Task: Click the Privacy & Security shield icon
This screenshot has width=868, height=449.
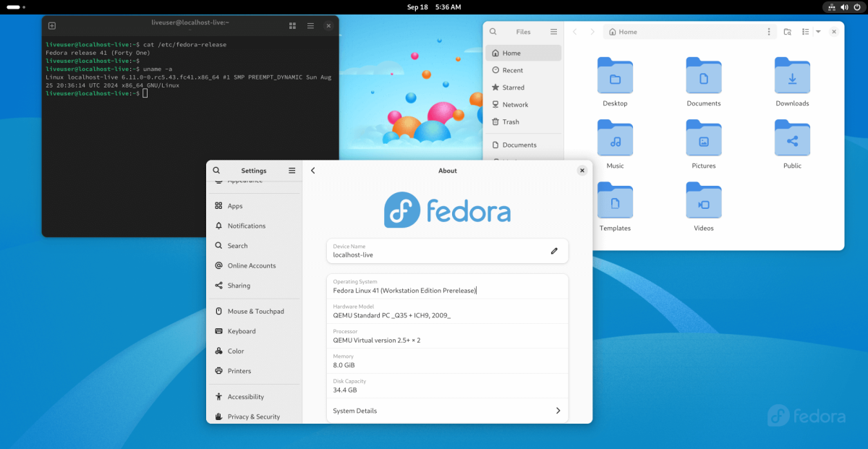Action: (218, 416)
